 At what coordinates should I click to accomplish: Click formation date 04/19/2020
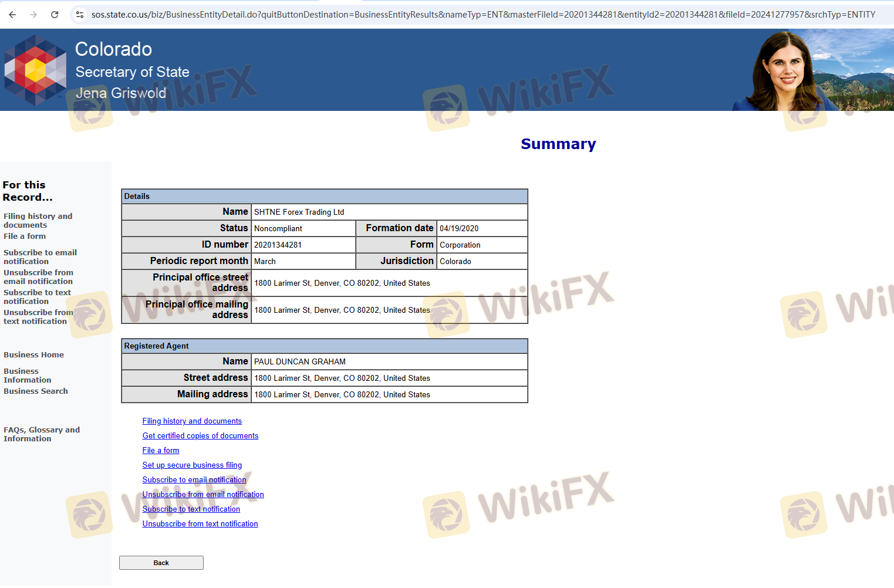(x=459, y=229)
